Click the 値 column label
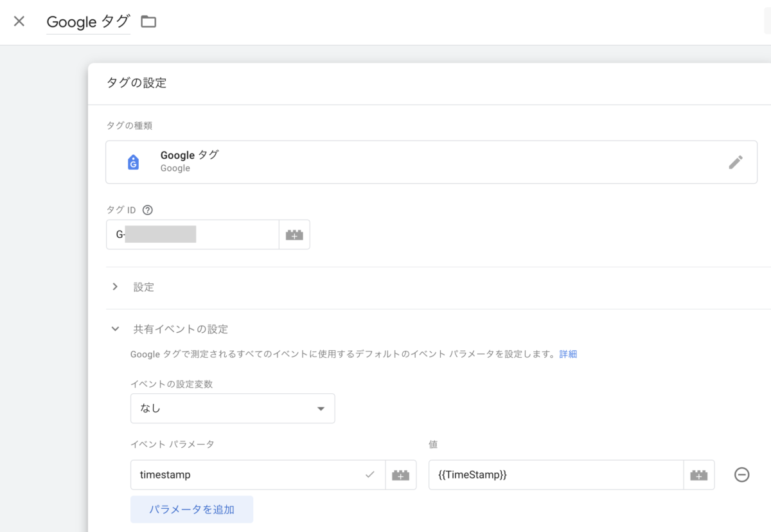The height and width of the screenshot is (532, 771). (x=433, y=444)
